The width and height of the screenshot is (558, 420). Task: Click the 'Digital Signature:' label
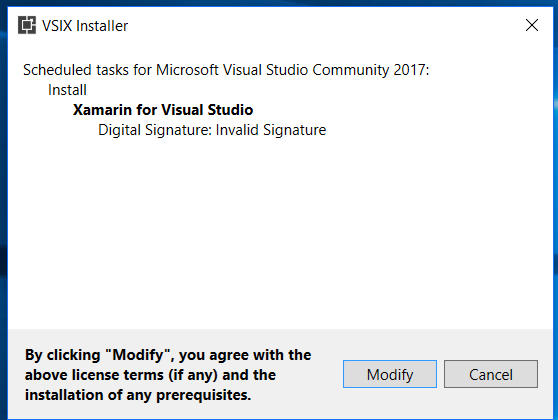(155, 130)
